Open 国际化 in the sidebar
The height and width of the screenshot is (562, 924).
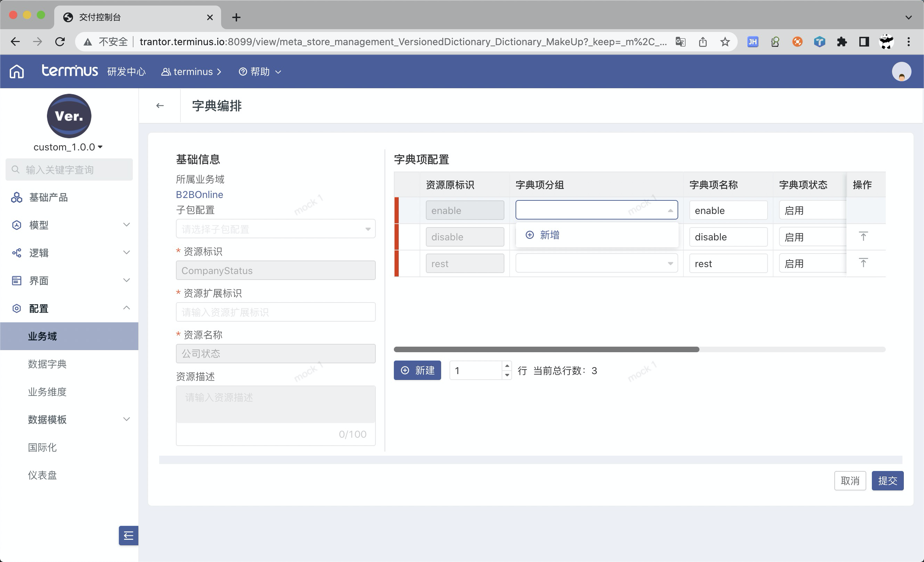click(70, 447)
